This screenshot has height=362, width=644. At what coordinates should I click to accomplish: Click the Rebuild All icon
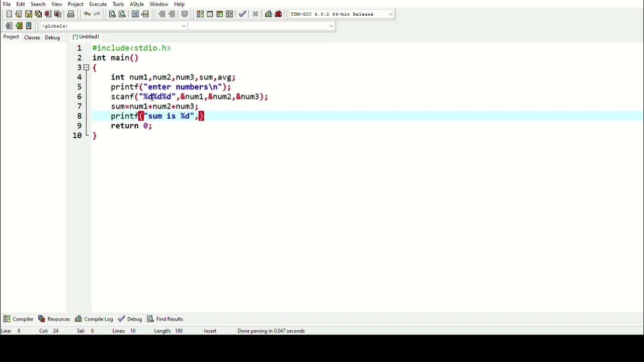229,14
